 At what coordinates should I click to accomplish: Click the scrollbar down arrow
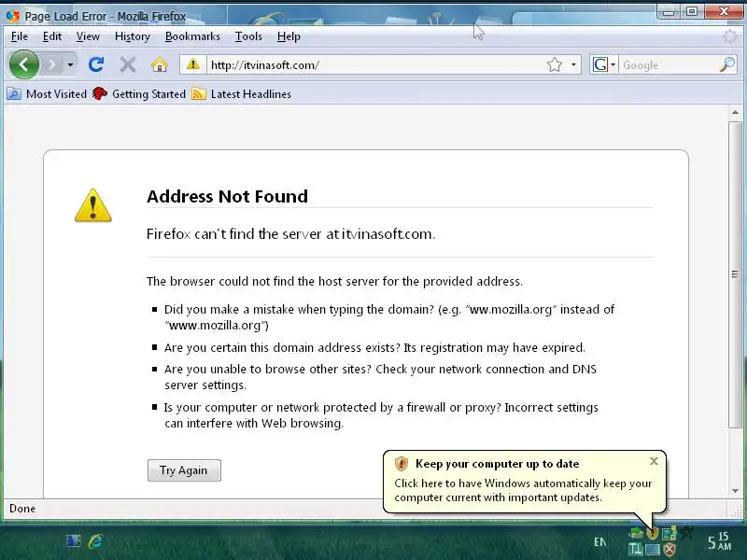tap(735, 491)
